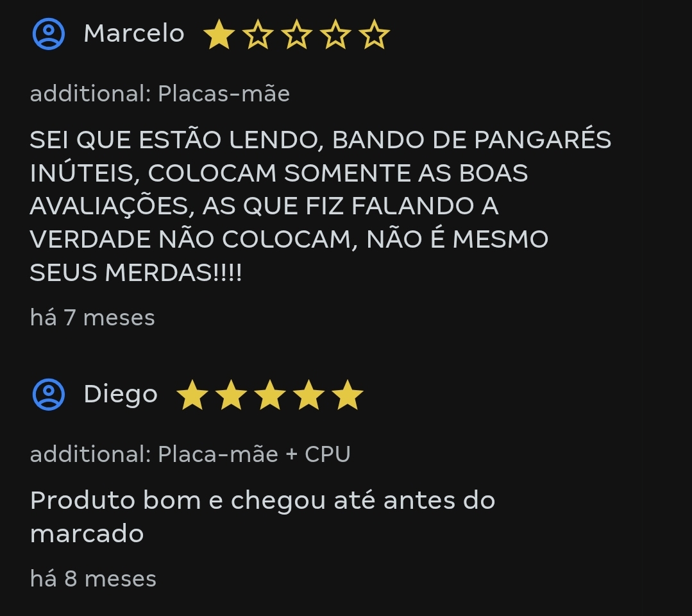692x616 pixels.
Task: Click the first filled star in Marcelo's rating
Action: point(219,34)
